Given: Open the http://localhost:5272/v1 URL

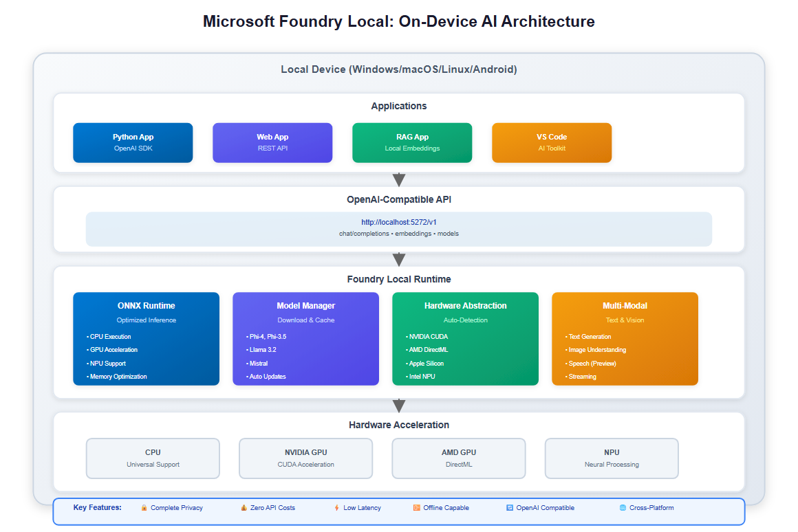Looking at the screenshot, I should 399,222.
